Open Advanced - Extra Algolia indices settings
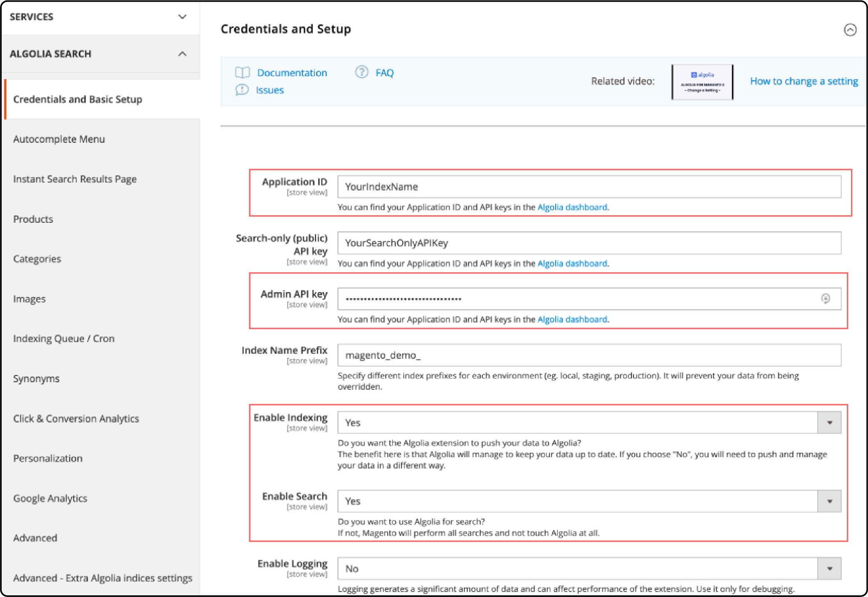Image resolution: width=868 pixels, height=597 pixels. pos(102,578)
